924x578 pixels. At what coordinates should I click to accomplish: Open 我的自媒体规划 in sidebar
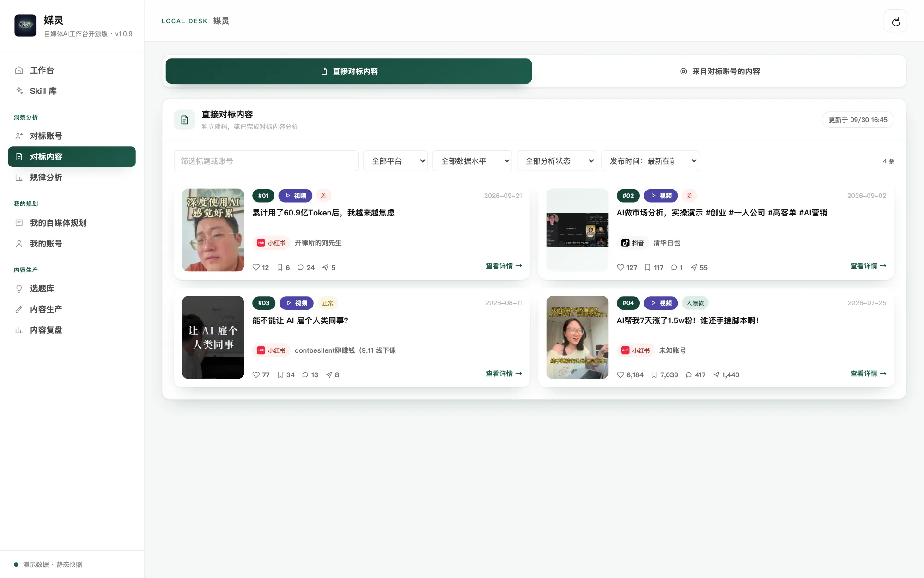[x=72, y=223]
